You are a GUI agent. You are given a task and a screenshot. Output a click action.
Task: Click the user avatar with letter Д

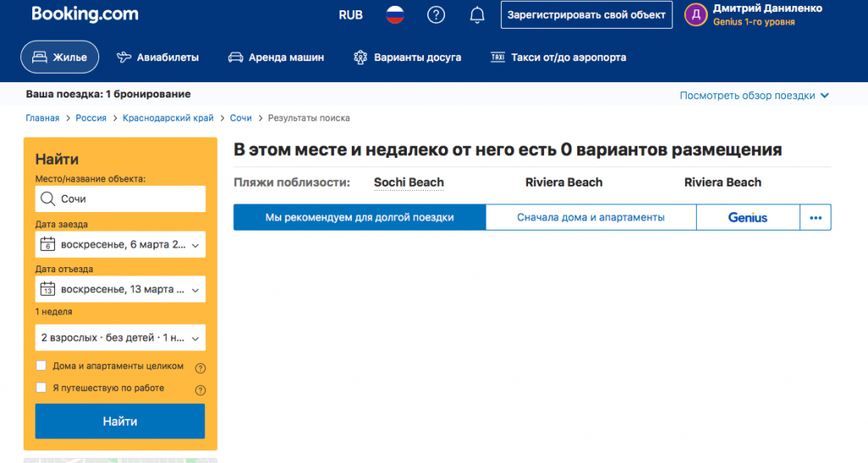point(695,14)
